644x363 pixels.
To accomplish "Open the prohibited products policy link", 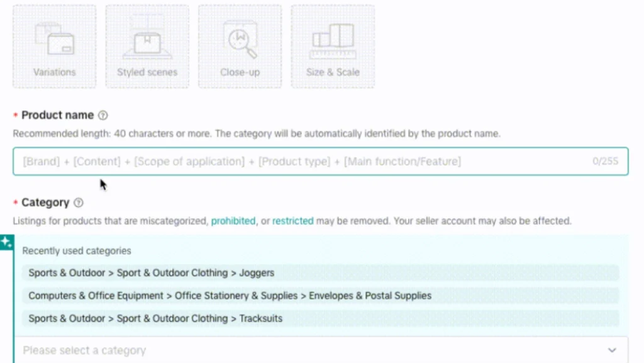I will [x=233, y=221].
